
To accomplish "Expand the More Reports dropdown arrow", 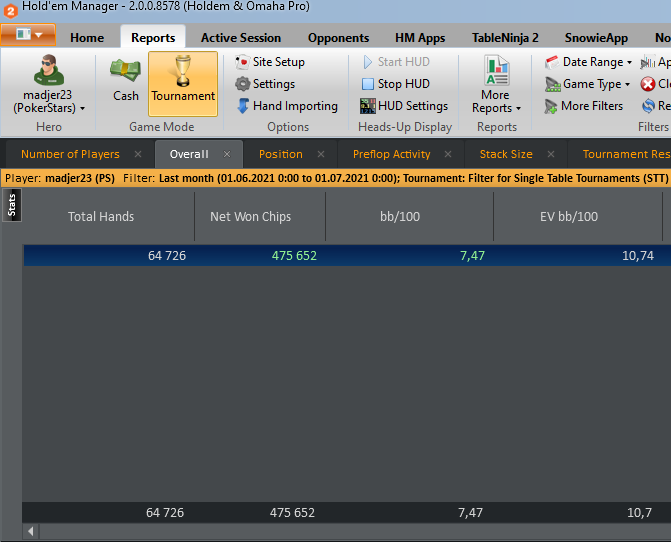I will (518, 109).
